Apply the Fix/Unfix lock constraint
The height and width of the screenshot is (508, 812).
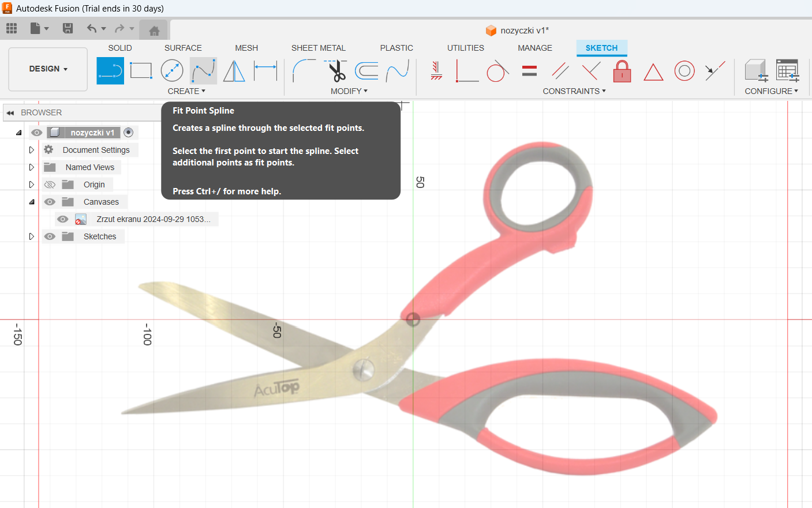(x=622, y=71)
